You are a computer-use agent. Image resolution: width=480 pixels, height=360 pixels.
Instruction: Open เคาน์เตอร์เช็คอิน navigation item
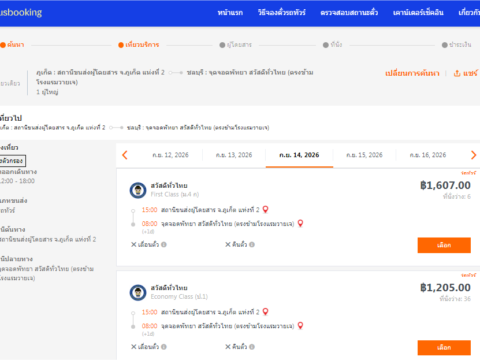tap(418, 13)
